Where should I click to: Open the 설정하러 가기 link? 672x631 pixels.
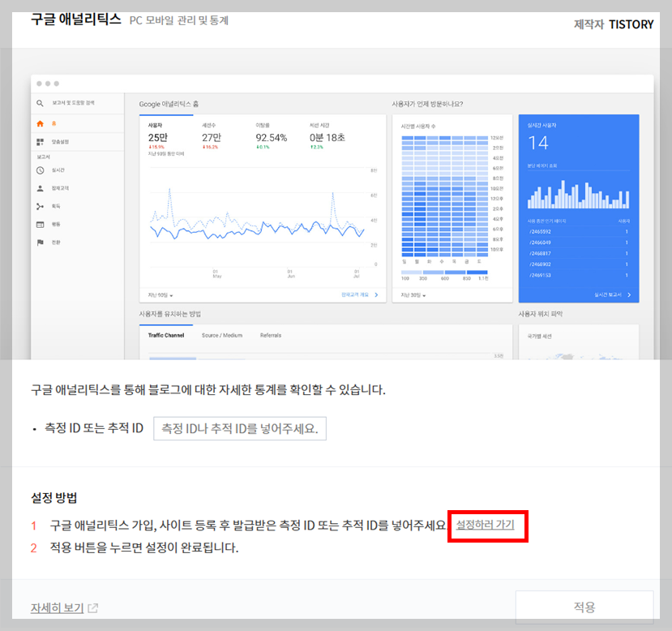coord(485,525)
